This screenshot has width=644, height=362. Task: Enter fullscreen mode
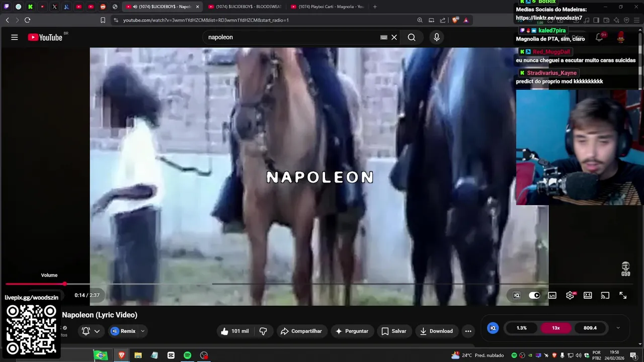(623, 296)
